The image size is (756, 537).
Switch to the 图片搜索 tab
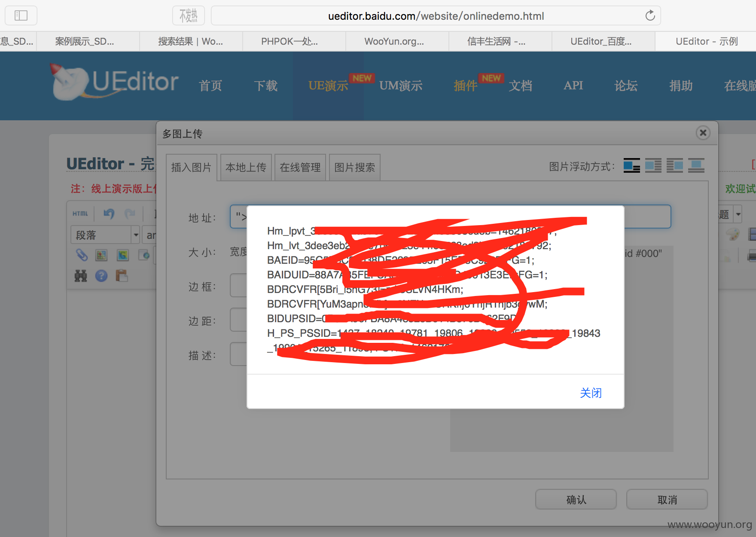[354, 168]
